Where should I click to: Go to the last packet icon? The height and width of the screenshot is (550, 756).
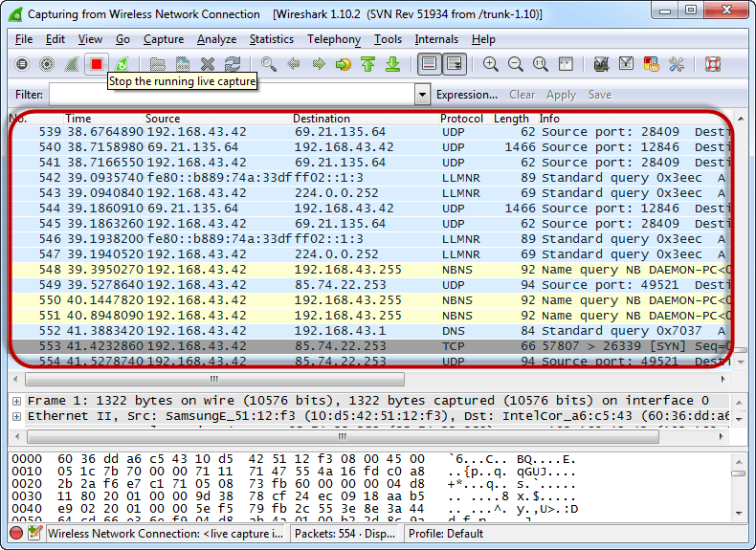coord(392,64)
